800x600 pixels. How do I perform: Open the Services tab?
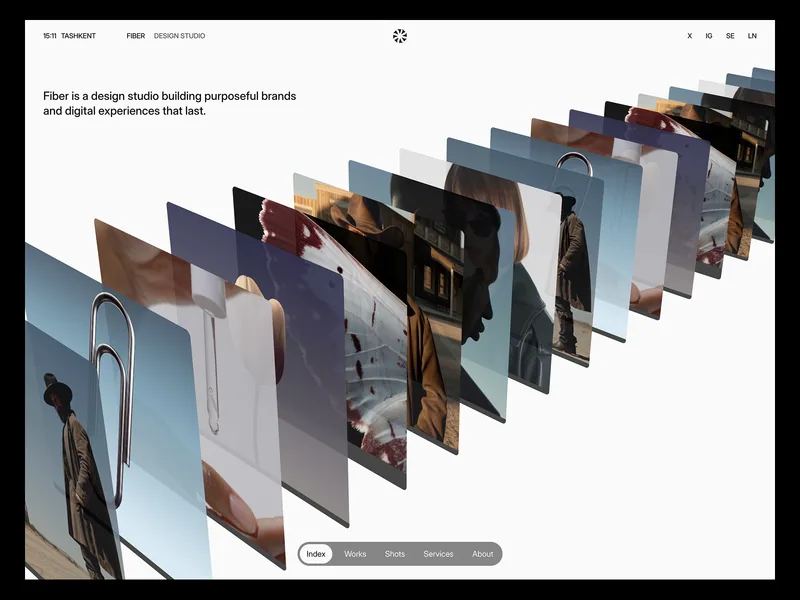pyautogui.click(x=438, y=554)
